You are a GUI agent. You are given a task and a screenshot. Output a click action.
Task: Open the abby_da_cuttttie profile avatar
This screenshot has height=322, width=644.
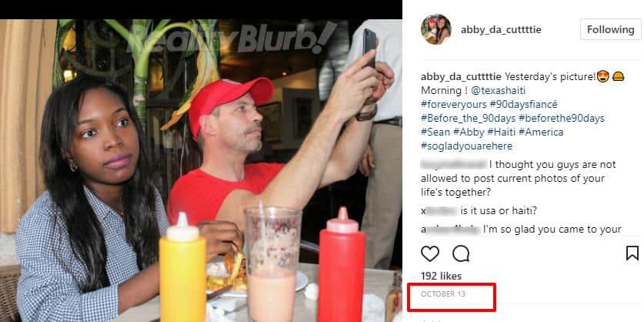coord(435,29)
